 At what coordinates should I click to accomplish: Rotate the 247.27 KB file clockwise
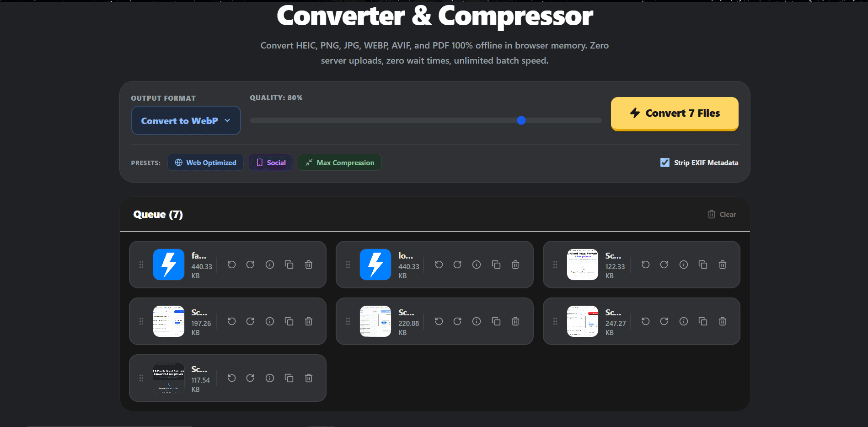point(664,321)
